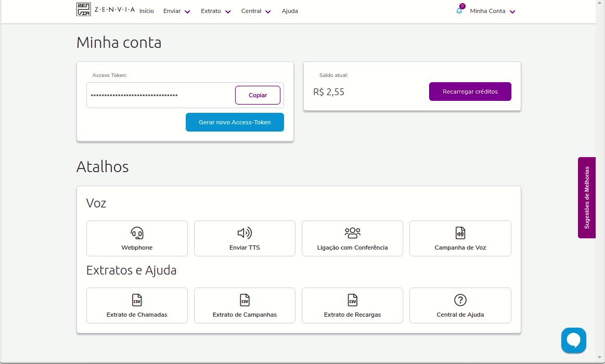Click the Minha conta page heading
Image resolution: width=605 pixels, height=364 pixels.
point(119,43)
